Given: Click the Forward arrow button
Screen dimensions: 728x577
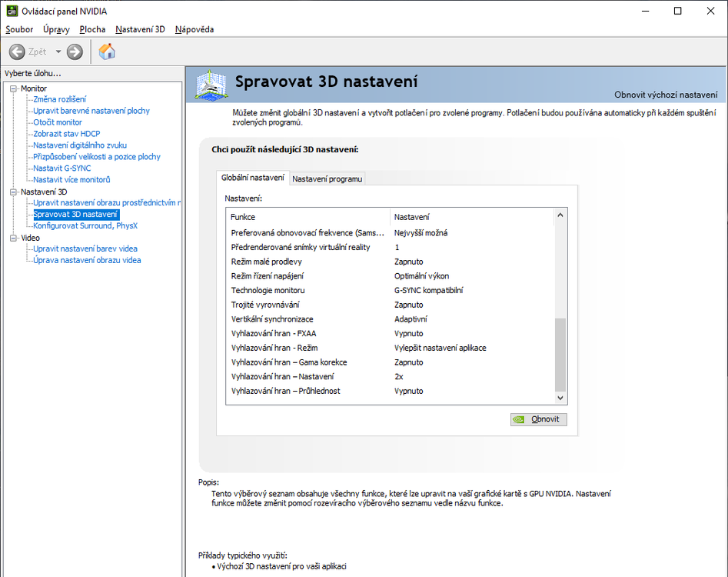Looking at the screenshot, I should [x=75, y=52].
